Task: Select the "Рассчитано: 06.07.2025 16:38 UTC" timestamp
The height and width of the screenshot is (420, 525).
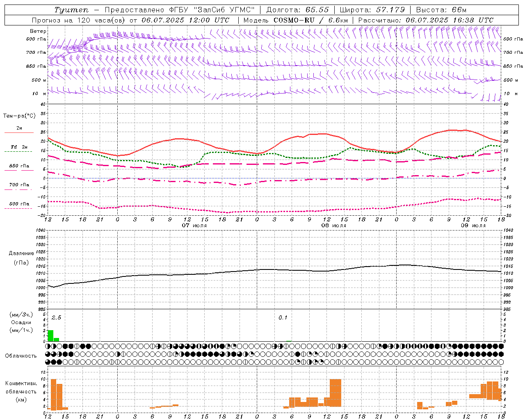Action: tap(426, 20)
